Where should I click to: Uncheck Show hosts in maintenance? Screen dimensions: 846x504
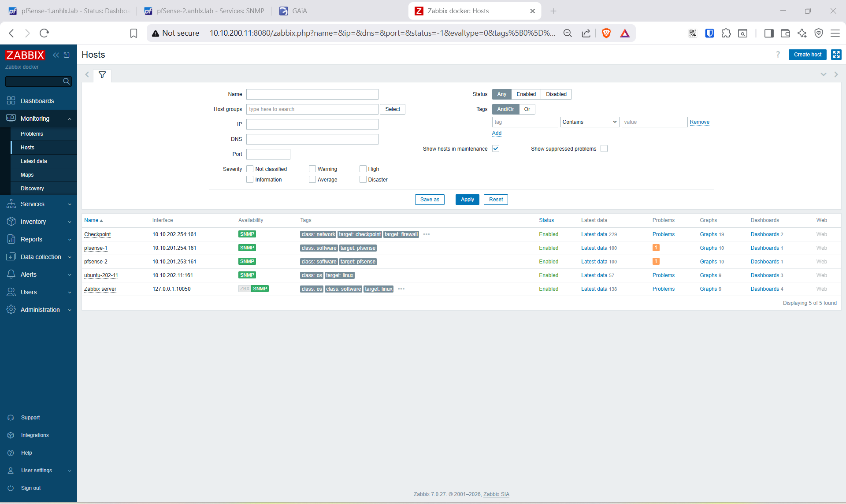(496, 149)
